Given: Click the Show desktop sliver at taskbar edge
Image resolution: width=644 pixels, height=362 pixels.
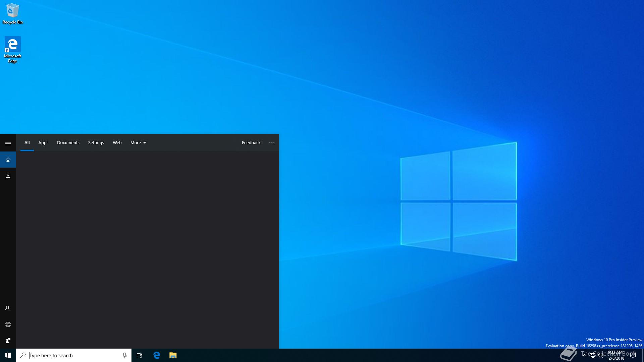Looking at the screenshot, I should point(643,355).
